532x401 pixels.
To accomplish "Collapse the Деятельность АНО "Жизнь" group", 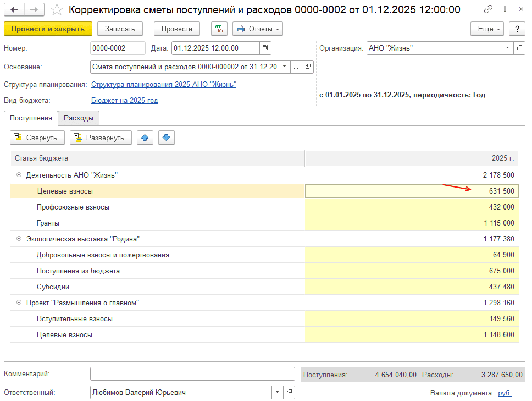I will pos(19,175).
